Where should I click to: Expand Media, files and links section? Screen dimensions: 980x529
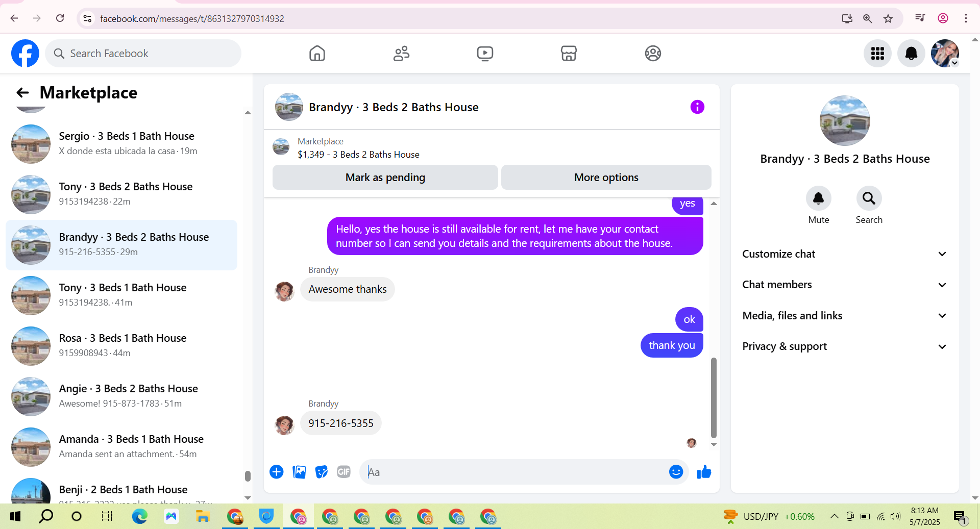pyautogui.click(x=845, y=316)
